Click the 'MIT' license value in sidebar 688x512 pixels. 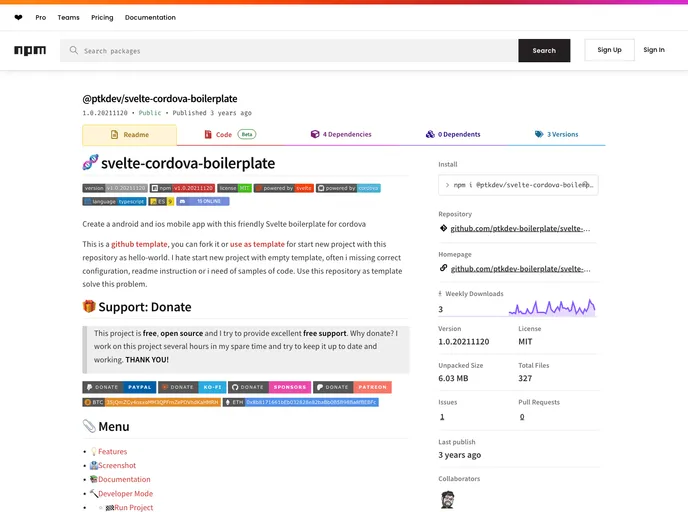tap(525, 341)
